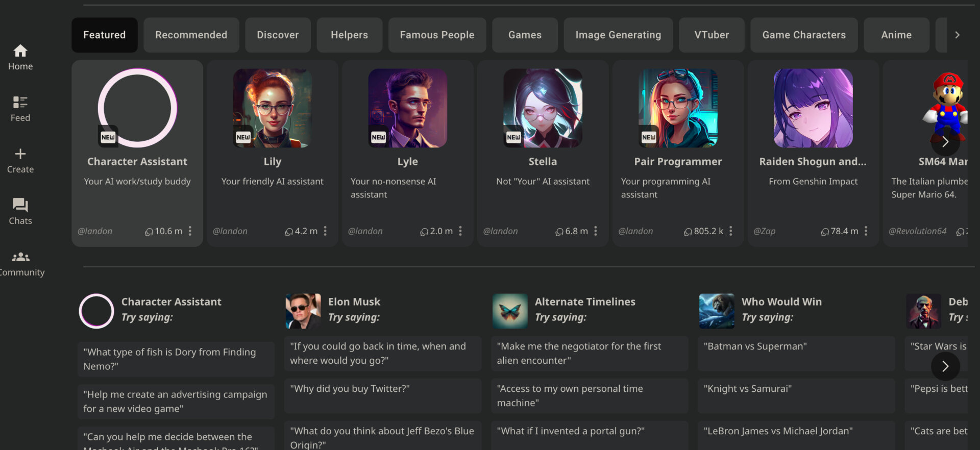
Task: Click the Pair Programmer character thumbnail
Action: coord(678,109)
